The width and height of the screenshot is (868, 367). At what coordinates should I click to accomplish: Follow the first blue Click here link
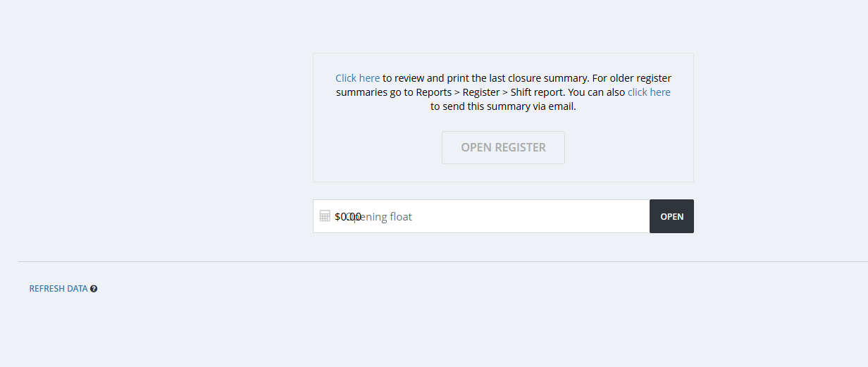point(357,78)
